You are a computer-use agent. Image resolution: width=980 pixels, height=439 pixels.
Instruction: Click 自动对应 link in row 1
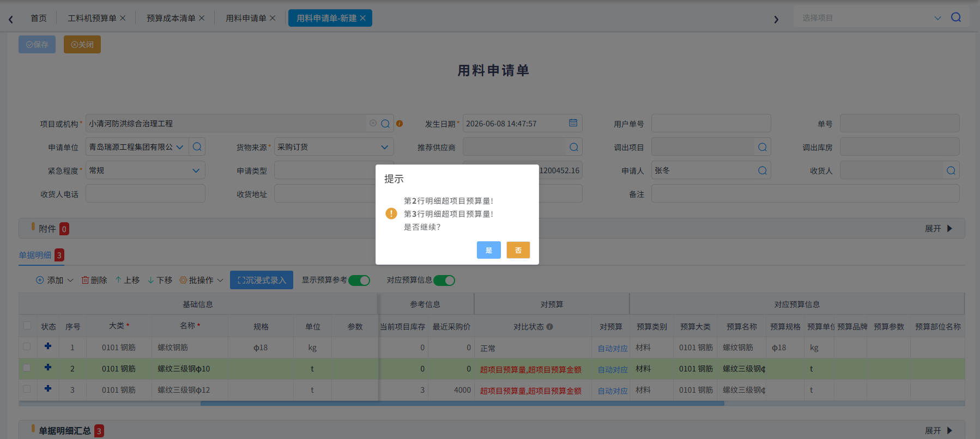613,348
